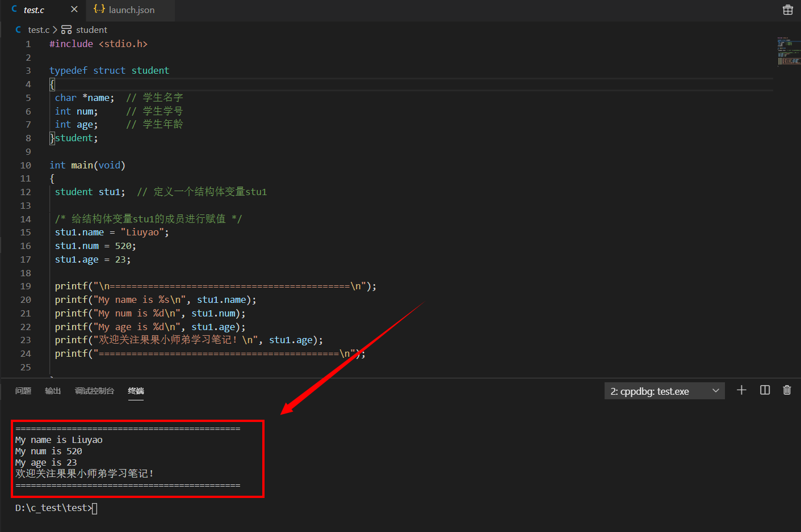This screenshot has width=801, height=532.
Task: Click terminal output 'My num is 520'
Action: click(49, 451)
